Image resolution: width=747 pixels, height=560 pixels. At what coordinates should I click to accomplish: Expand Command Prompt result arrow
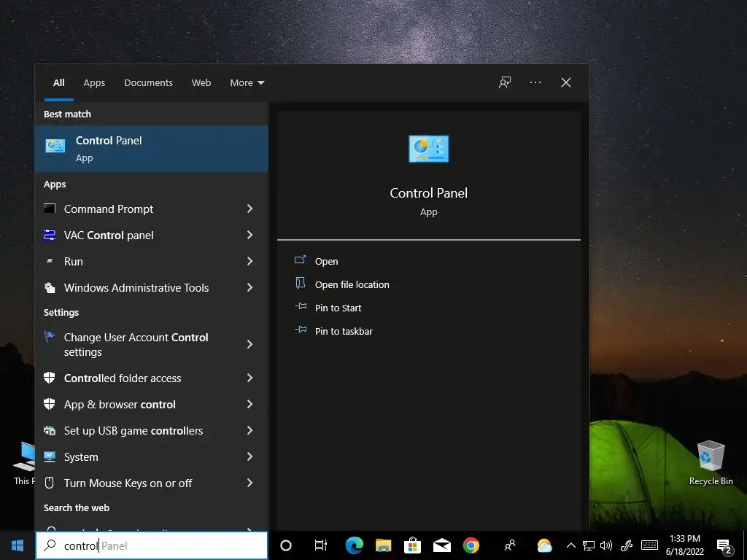pos(249,208)
